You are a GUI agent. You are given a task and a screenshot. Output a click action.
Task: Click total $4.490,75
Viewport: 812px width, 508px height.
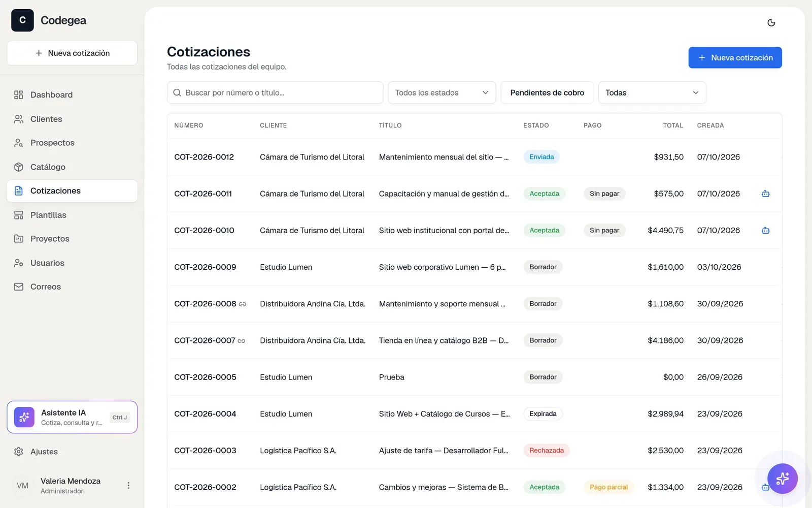665,231
